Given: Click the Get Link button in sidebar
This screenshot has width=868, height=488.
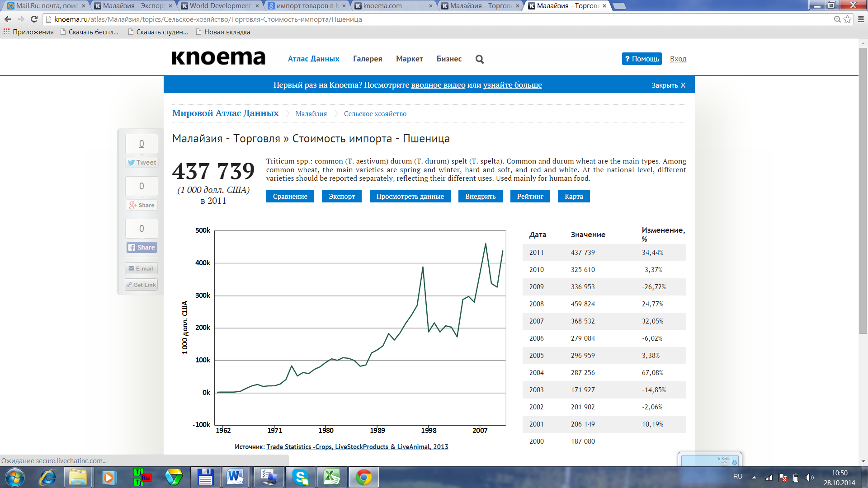Looking at the screenshot, I should pyautogui.click(x=141, y=285).
